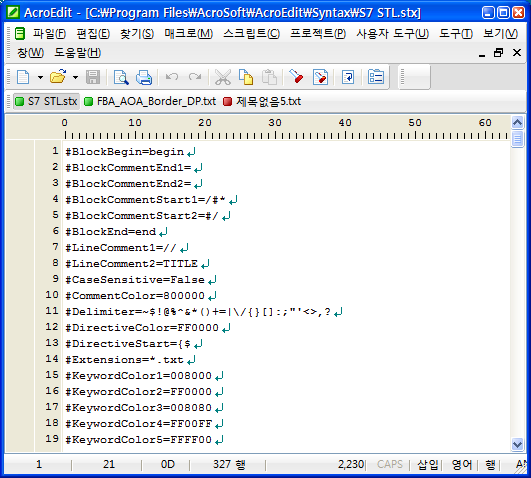Viewport: 531px width, 478px height.
Task: Open the 도움말(H) menu
Action: pos(78,53)
